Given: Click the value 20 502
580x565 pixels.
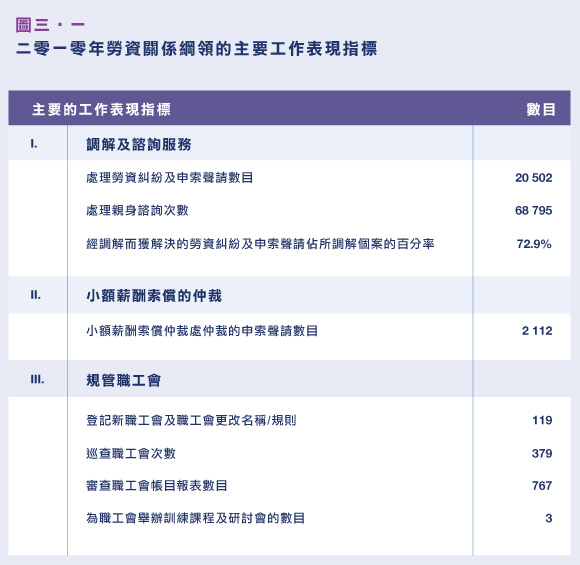Looking at the screenshot, I should pyautogui.click(x=533, y=178).
